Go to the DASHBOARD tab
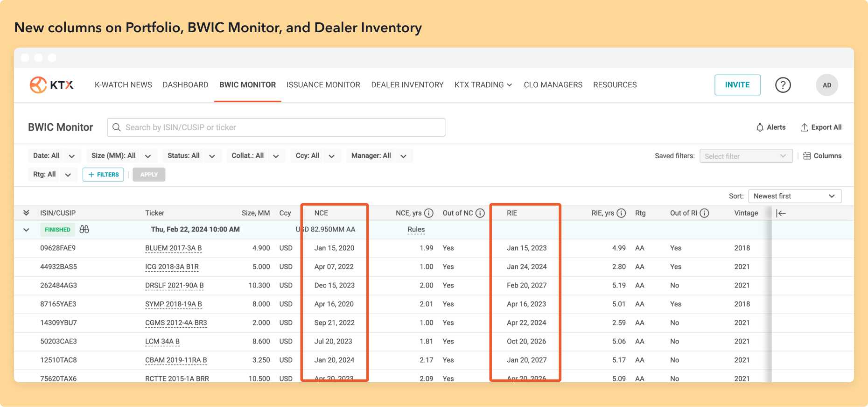 pos(185,85)
